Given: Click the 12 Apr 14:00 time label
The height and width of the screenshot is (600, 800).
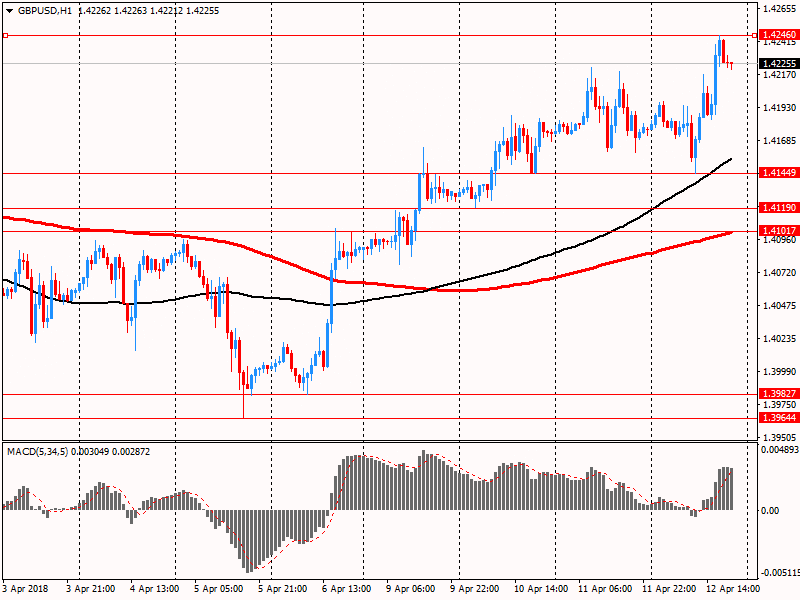Looking at the screenshot, I should pyautogui.click(x=733, y=589).
